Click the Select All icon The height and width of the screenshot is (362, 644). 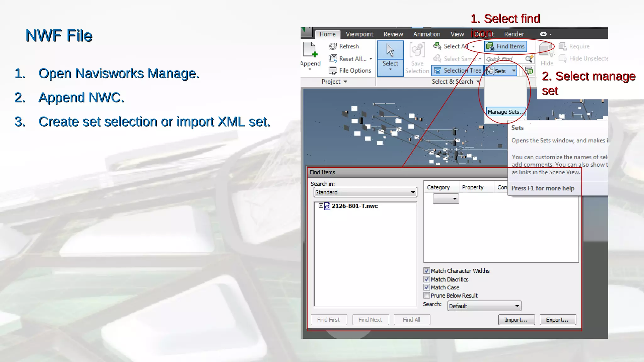[x=437, y=47]
